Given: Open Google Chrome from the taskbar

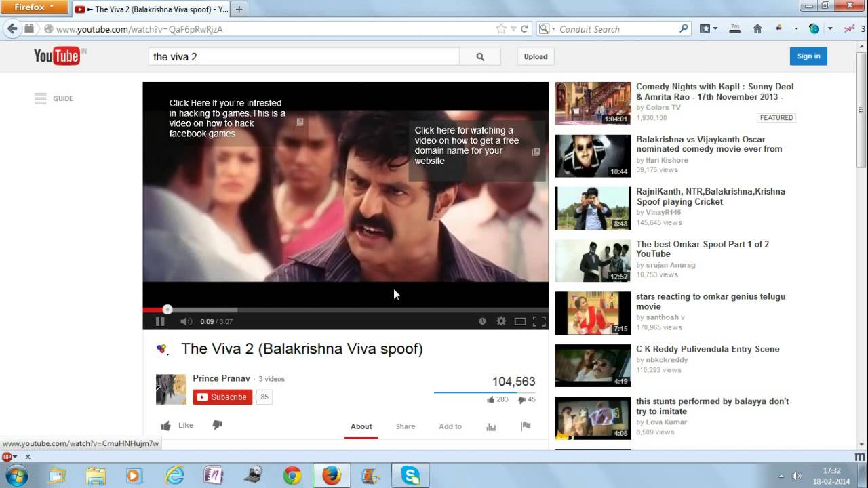Looking at the screenshot, I should 292,476.
